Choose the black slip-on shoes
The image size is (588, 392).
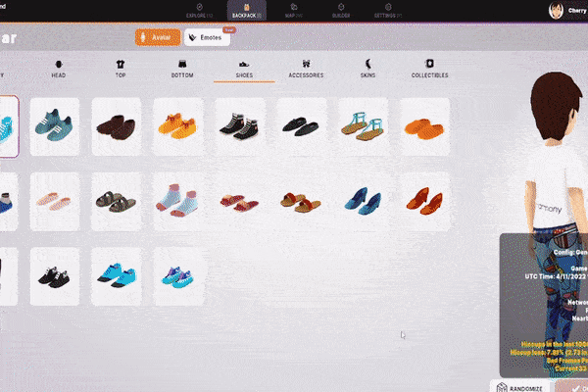point(302,126)
